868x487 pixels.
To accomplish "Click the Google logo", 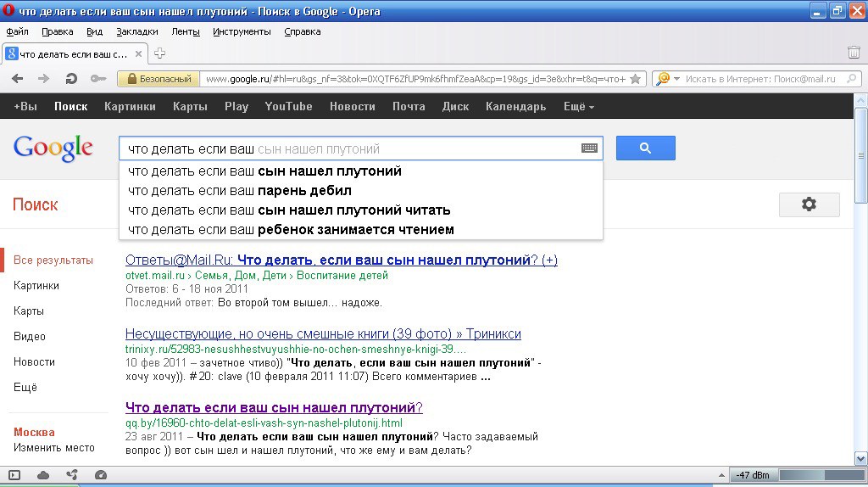I will point(53,148).
